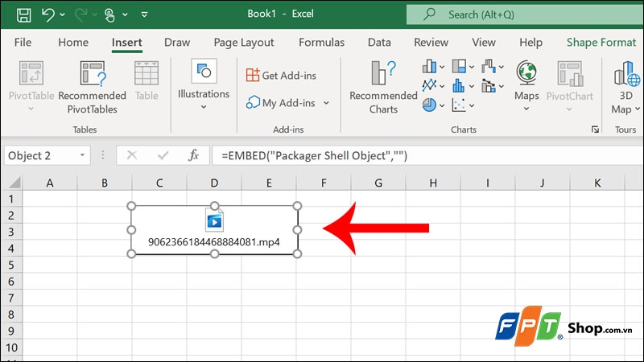Image resolution: width=644 pixels, height=362 pixels.
Task: Open Customize Quick Access Toolbar menu
Action: pos(144,14)
